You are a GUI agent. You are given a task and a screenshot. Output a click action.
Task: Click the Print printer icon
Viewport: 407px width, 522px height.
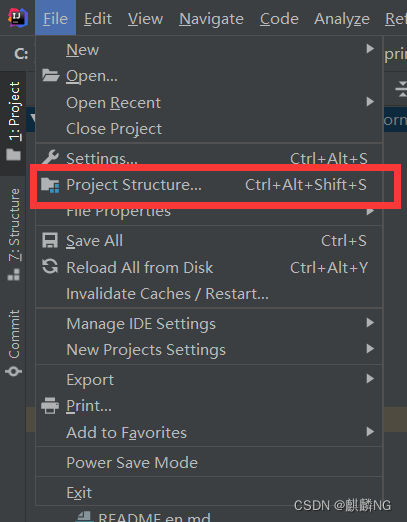[50, 406]
